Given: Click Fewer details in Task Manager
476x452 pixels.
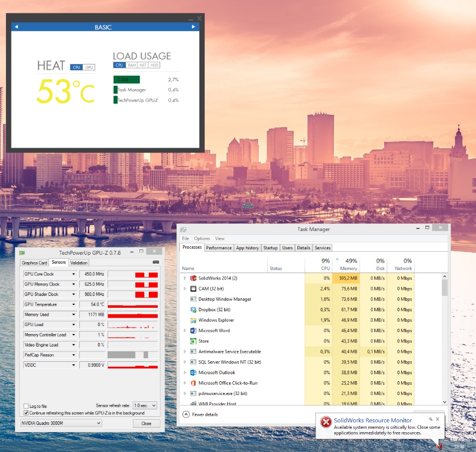Looking at the screenshot, I should coord(200,415).
